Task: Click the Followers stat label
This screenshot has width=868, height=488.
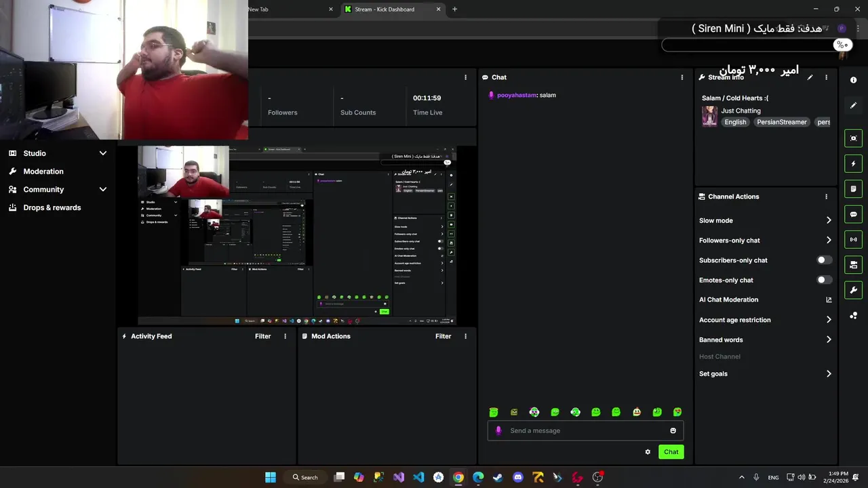Action: coord(282,113)
